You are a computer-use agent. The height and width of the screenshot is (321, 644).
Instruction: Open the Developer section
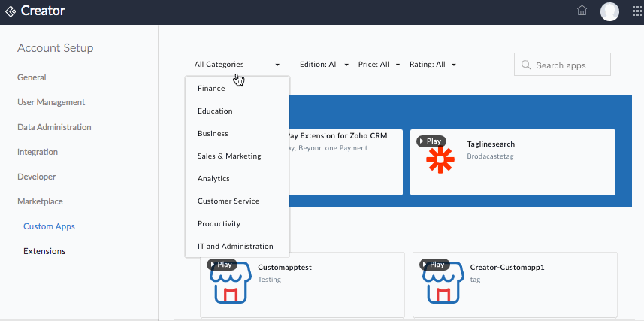click(x=36, y=177)
